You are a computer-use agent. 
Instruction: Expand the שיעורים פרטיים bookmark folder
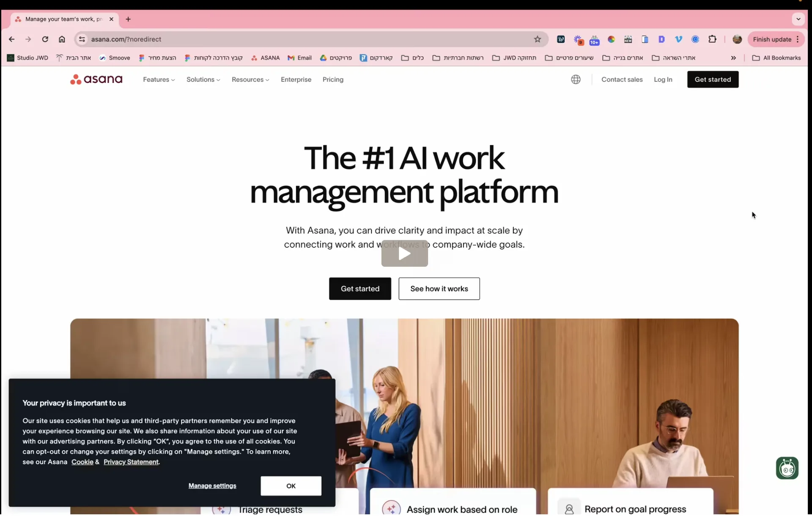tap(569, 58)
